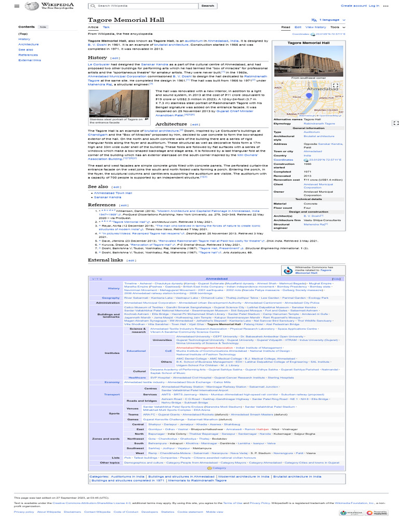
Task: Open the Tagore portrait thumbnail image
Action: click(x=119, y=103)
